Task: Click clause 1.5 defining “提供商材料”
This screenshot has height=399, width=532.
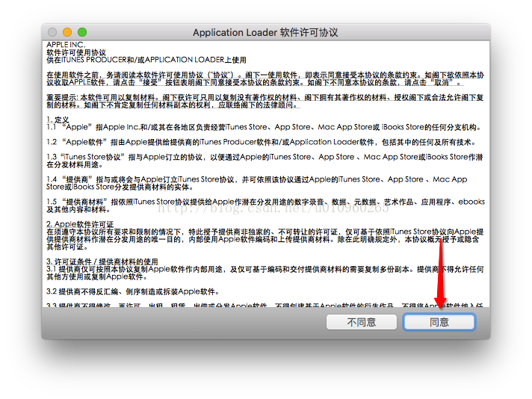Action: pos(266,205)
